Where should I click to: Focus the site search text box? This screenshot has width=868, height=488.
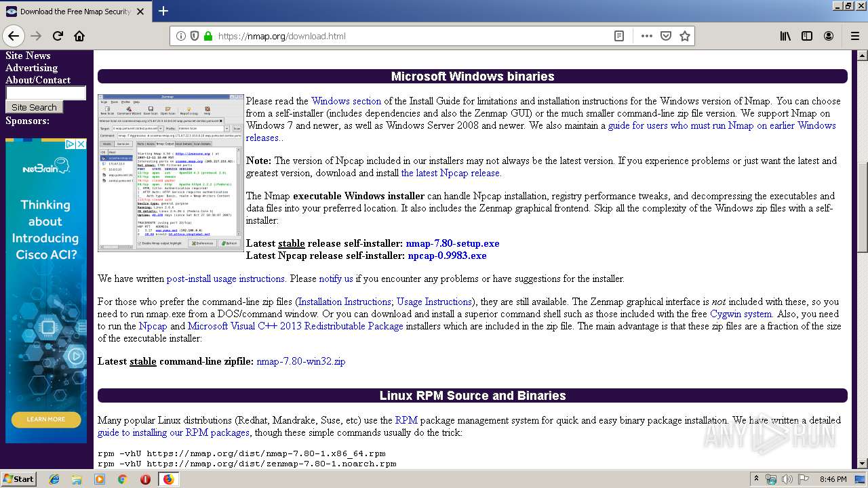click(45, 93)
